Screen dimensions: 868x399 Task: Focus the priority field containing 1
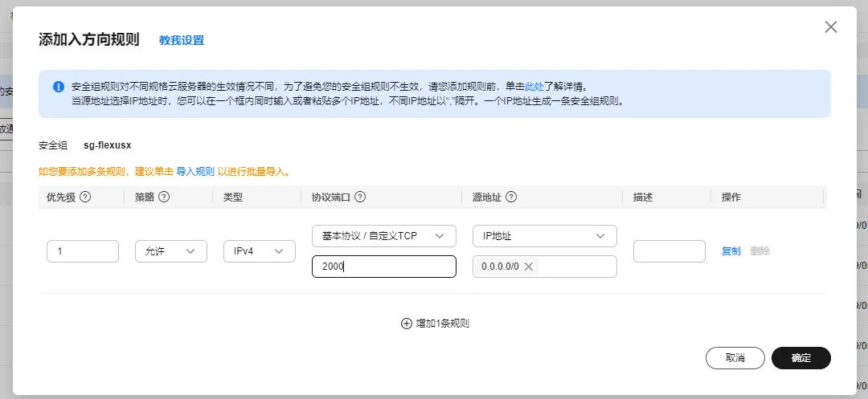(83, 251)
